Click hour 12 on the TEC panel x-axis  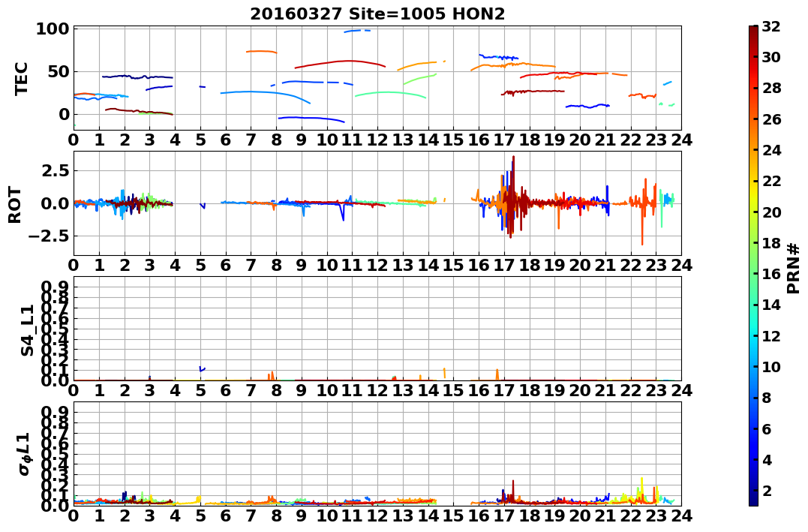377,140
